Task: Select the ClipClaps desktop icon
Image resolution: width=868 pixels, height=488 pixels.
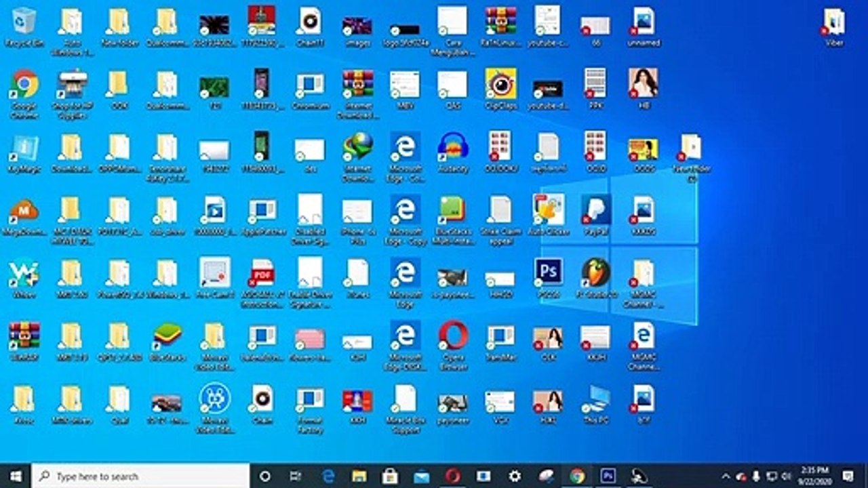Action: point(500,89)
